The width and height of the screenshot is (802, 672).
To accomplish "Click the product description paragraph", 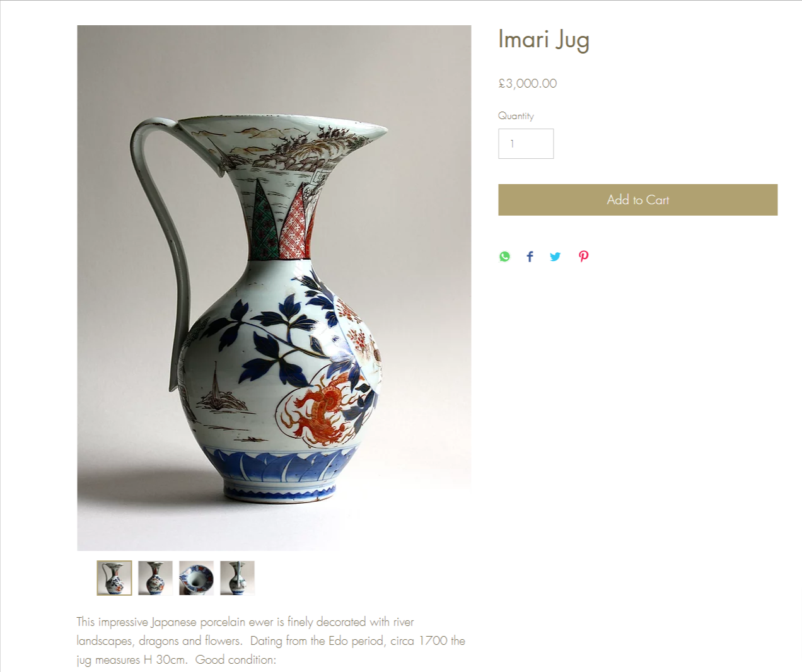I will click(x=271, y=640).
